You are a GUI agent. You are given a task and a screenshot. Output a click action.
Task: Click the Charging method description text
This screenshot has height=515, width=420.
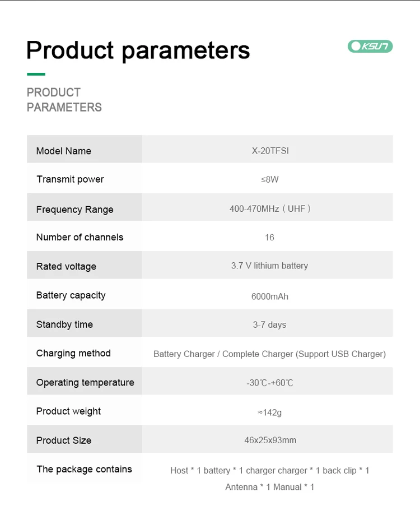[269, 354]
